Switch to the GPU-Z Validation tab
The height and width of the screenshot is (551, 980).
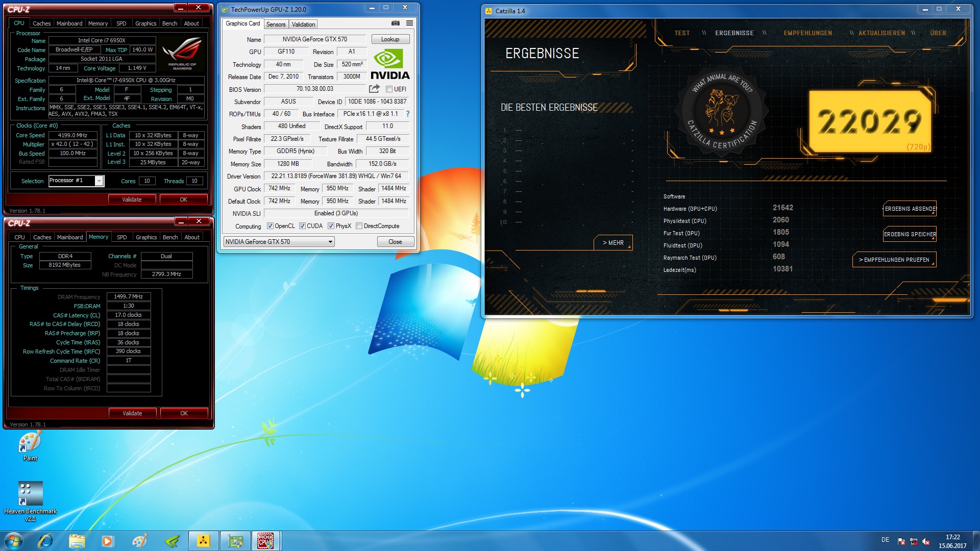click(303, 24)
